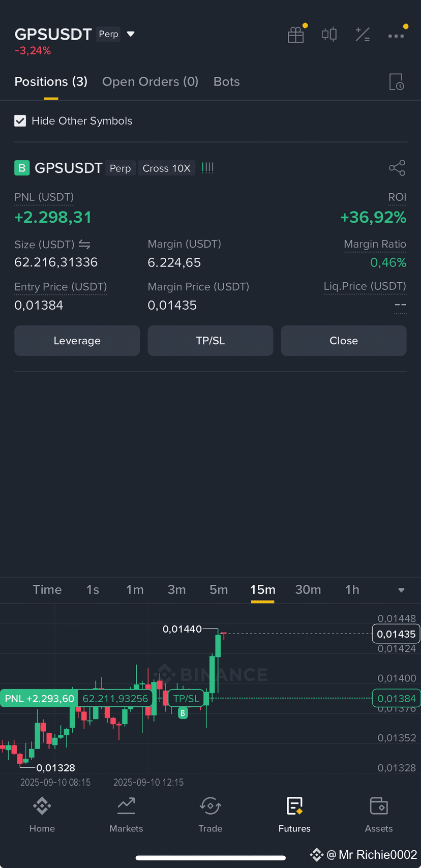421x868 pixels.
Task: Tap the PNL +2.293,60 chart label
Action: tap(39, 699)
